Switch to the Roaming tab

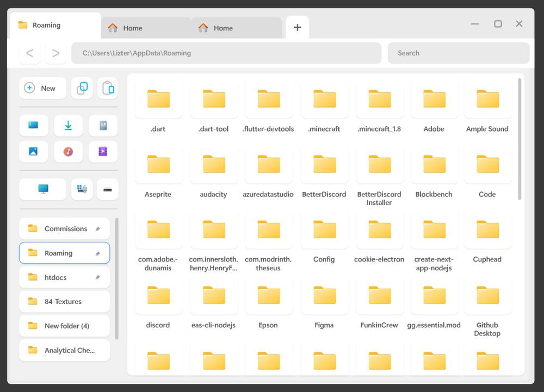click(55, 26)
